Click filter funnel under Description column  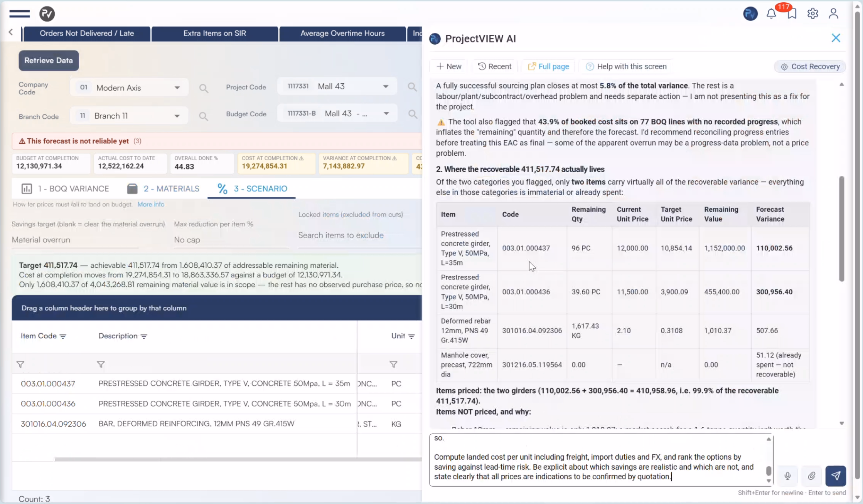101,364
